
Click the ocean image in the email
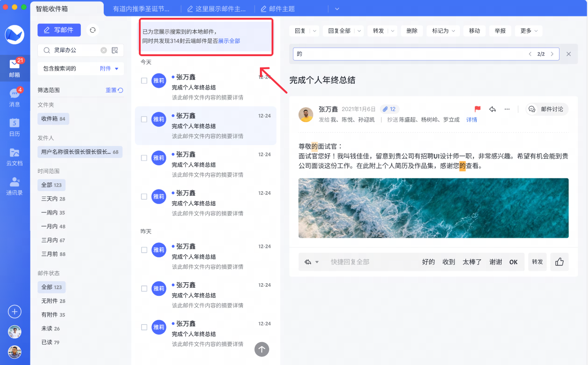(434, 208)
